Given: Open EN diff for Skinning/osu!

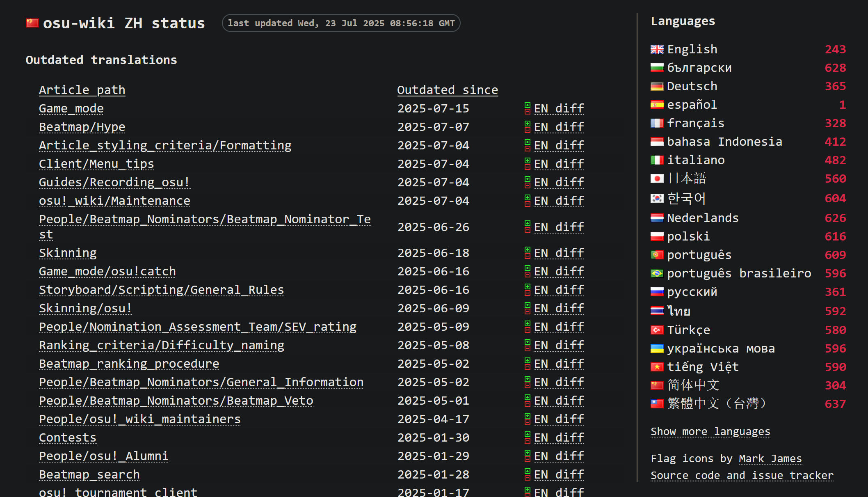Looking at the screenshot, I should point(559,308).
